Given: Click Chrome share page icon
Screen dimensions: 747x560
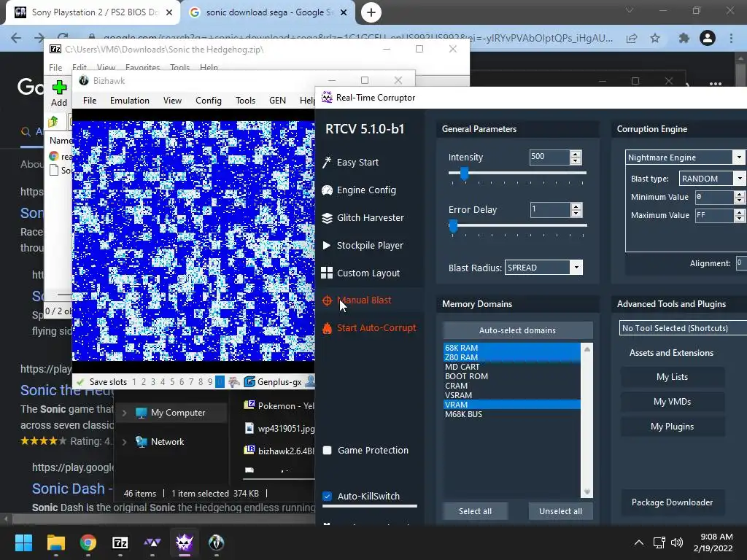Looking at the screenshot, I should (x=632, y=38).
